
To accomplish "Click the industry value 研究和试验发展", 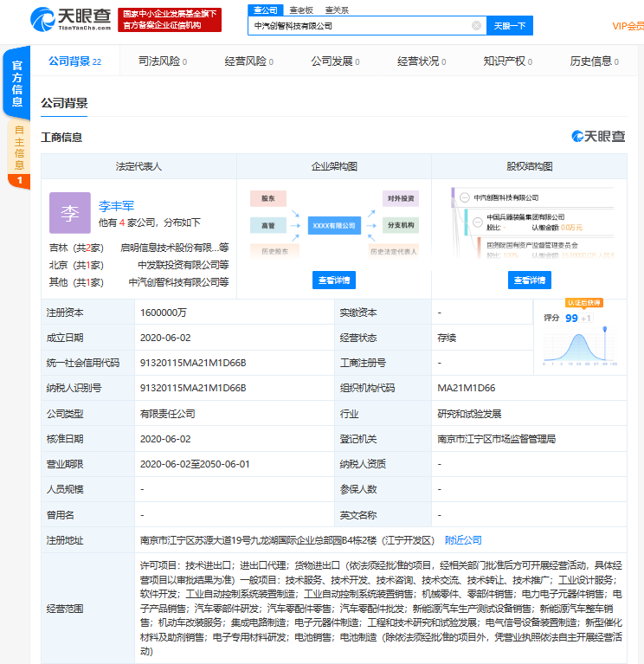I will coord(469,414).
